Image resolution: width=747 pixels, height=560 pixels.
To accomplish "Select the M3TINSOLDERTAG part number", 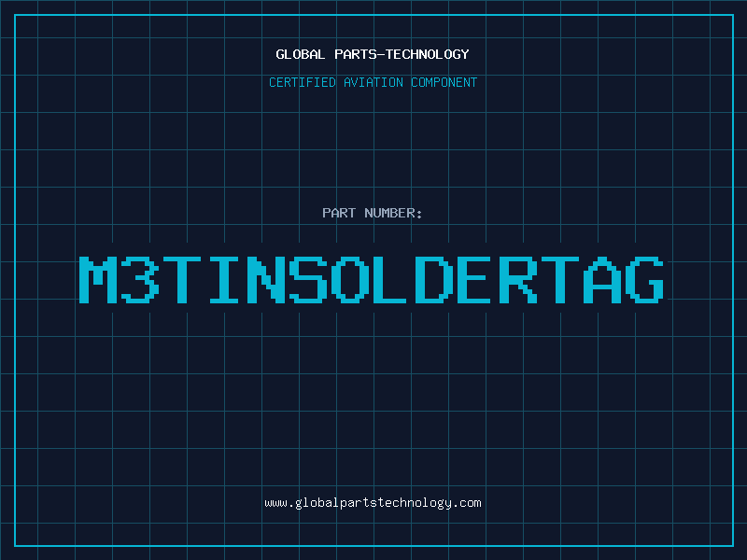I will click(x=371, y=280).
